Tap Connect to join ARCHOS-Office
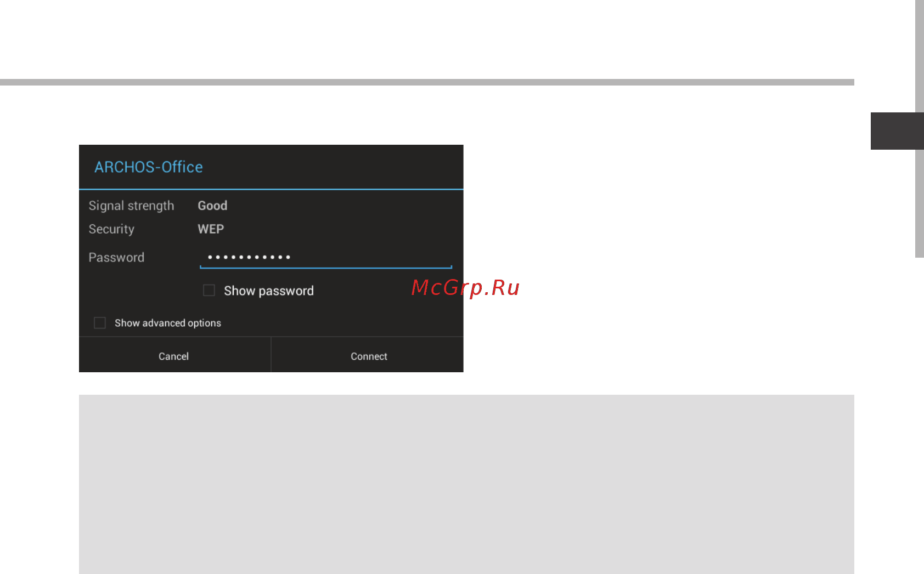This screenshot has width=924, height=574. click(x=368, y=355)
